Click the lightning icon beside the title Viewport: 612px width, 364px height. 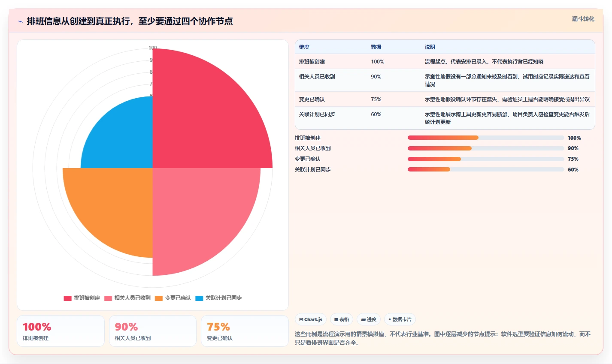tap(20, 21)
